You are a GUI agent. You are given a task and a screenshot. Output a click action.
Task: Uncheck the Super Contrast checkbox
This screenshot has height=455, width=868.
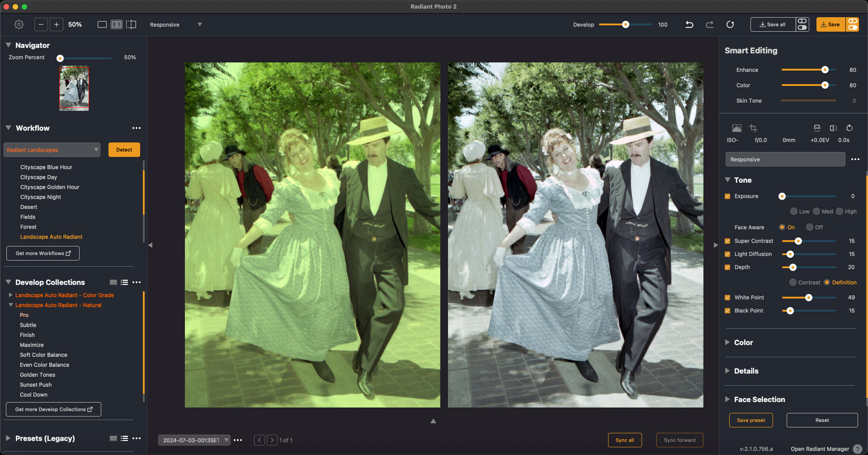pos(727,241)
